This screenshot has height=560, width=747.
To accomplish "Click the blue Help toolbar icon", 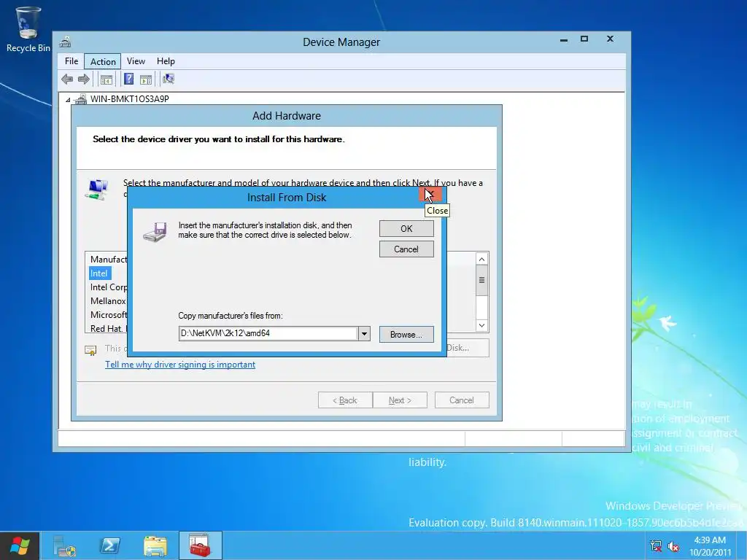I will 128,79.
